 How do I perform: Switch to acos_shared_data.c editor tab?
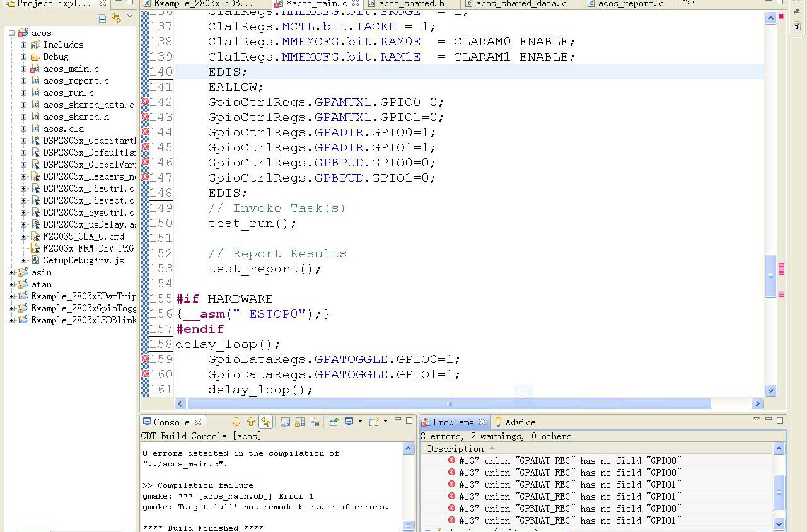[x=521, y=4]
